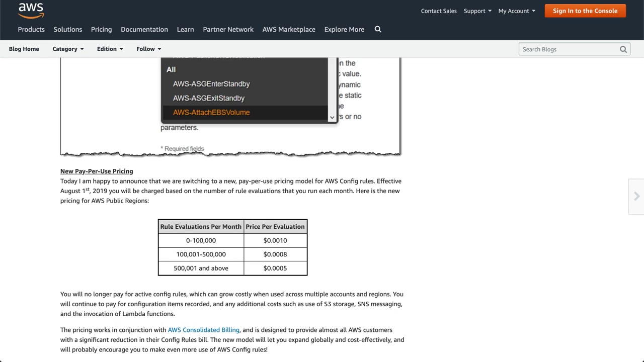The height and width of the screenshot is (362, 644).
Task: Open the Solutions menu
Action: tap(68, 29)
